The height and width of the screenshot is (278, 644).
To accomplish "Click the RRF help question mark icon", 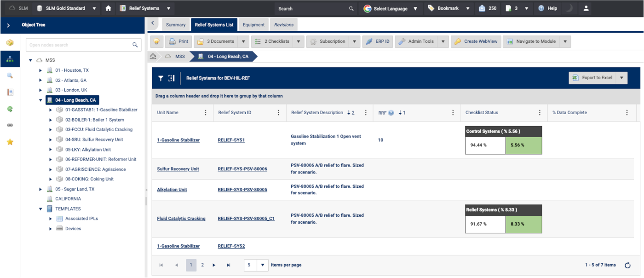I will click(391, 113).
